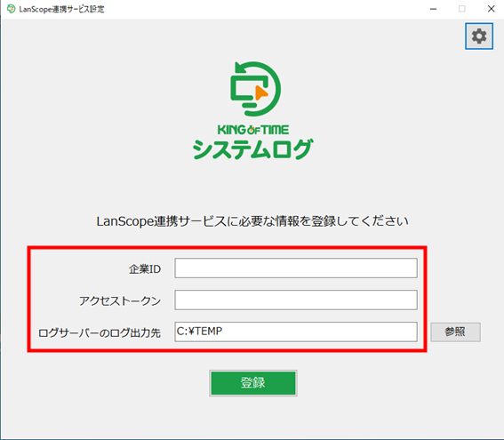
Task: Click the アクセストークン label
Action: coord(120,300)
